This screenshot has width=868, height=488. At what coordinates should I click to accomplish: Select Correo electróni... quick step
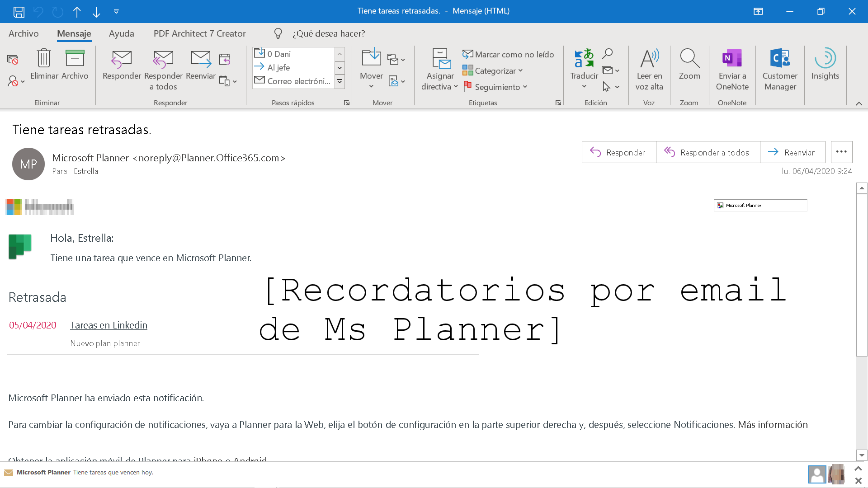(x=293, y=81)
